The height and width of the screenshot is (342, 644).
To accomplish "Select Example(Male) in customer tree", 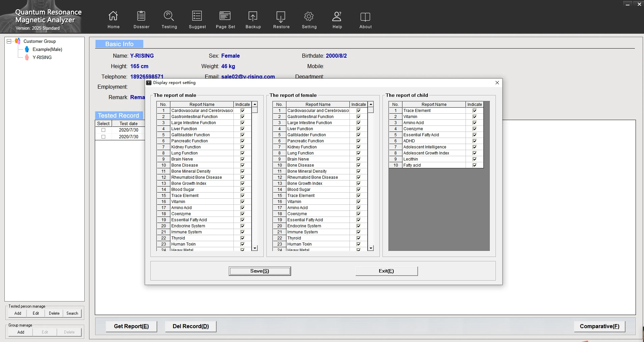I will pyautogui.click(x=47, y=50).
